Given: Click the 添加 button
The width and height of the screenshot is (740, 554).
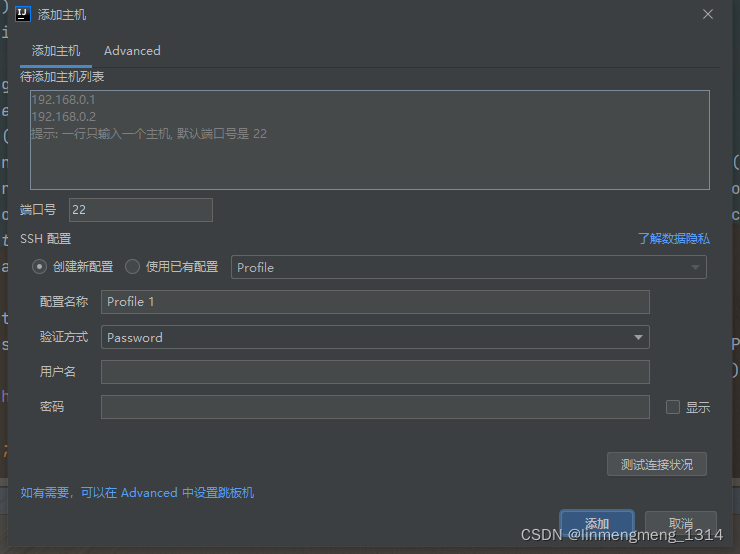Looking at the screenshot, I should 597,523.
